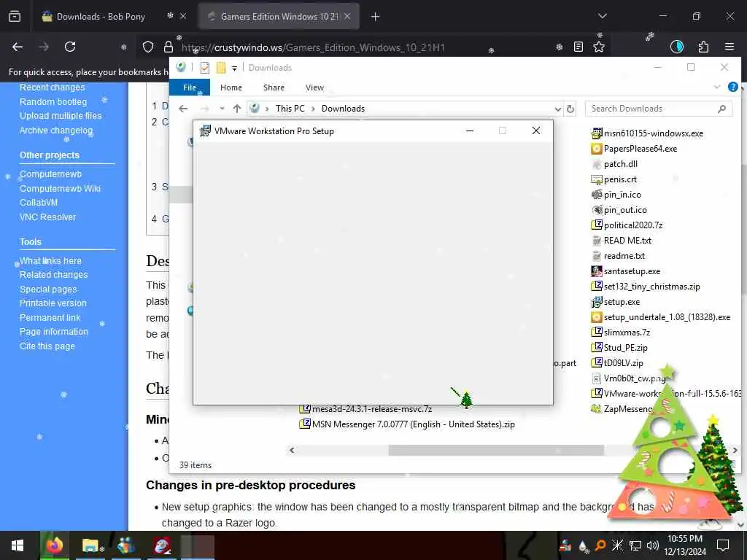Select pin_in.ico file
747x560 pixels.
tap(616, 194)
